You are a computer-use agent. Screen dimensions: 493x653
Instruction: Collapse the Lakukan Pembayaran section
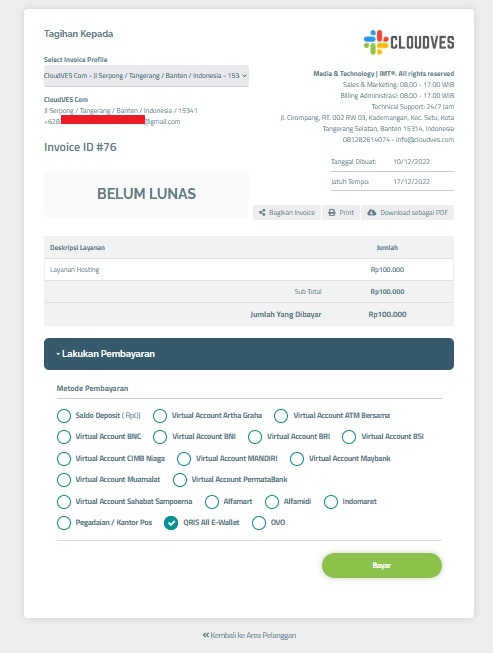pos(249,354)
